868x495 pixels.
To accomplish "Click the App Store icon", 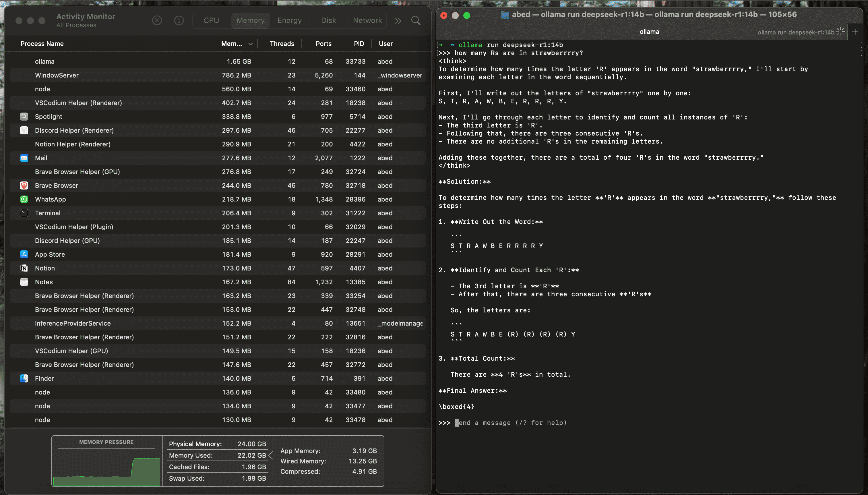I will (24, 254).
